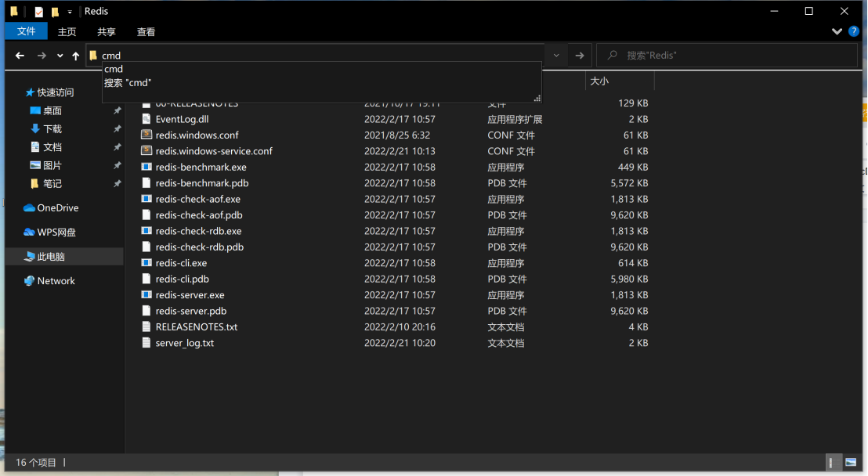Select the redis.windows.conf file
Image resolution: width=868 pixels, height=476 pixels.
coord(197,135)
